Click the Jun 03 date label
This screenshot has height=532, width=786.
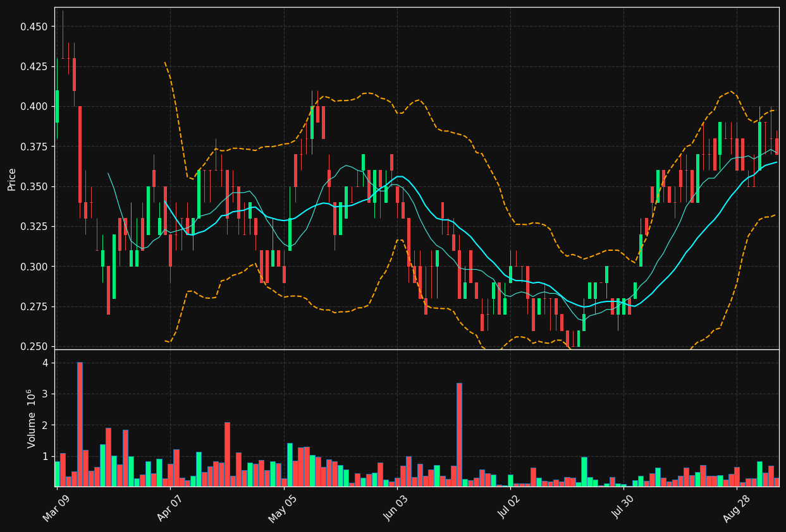(x=396, y=507)
